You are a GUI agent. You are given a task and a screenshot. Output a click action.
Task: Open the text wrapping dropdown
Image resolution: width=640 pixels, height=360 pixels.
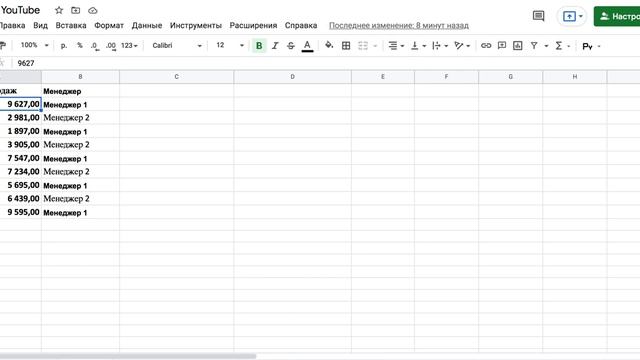click(440, 46)
